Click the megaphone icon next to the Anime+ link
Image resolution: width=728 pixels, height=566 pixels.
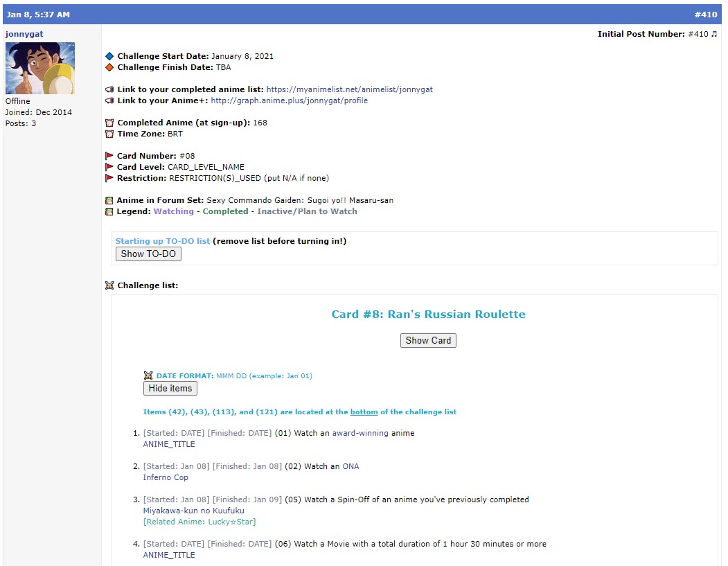[109, 100]
